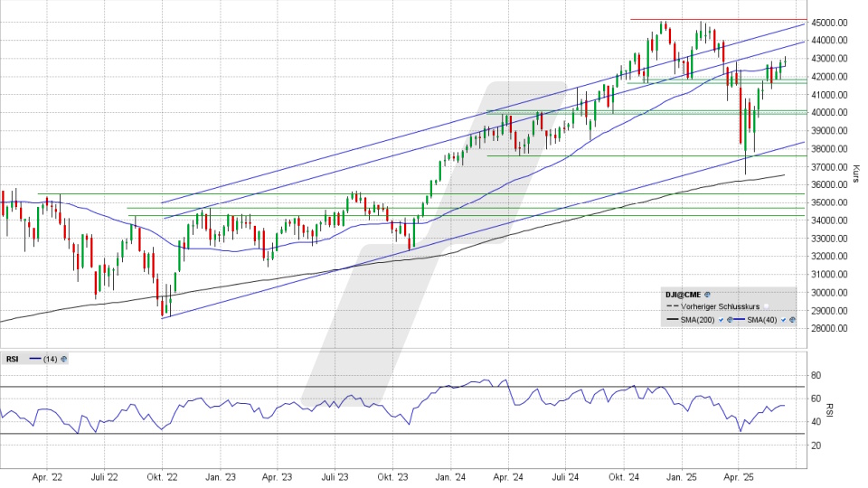Screen dimensions: 868x488
Task: Click the 43000.00 price axis label
Action: point(829,59)
